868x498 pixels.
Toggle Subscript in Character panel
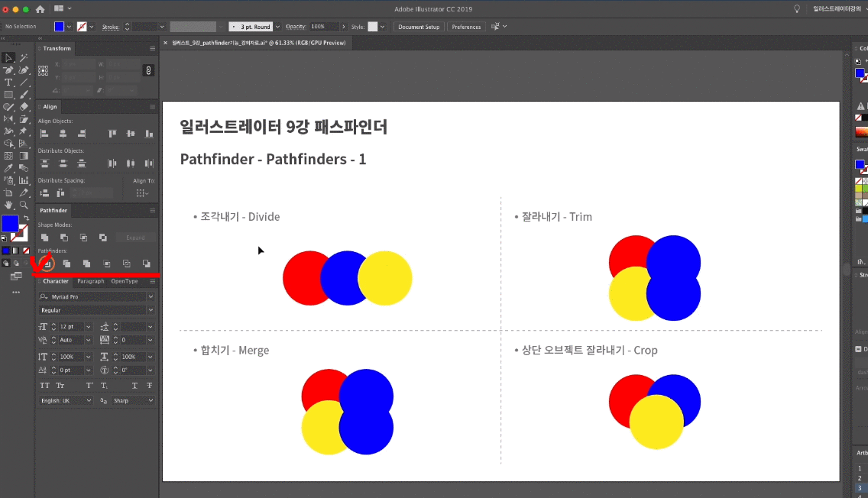tap(104, 385)
